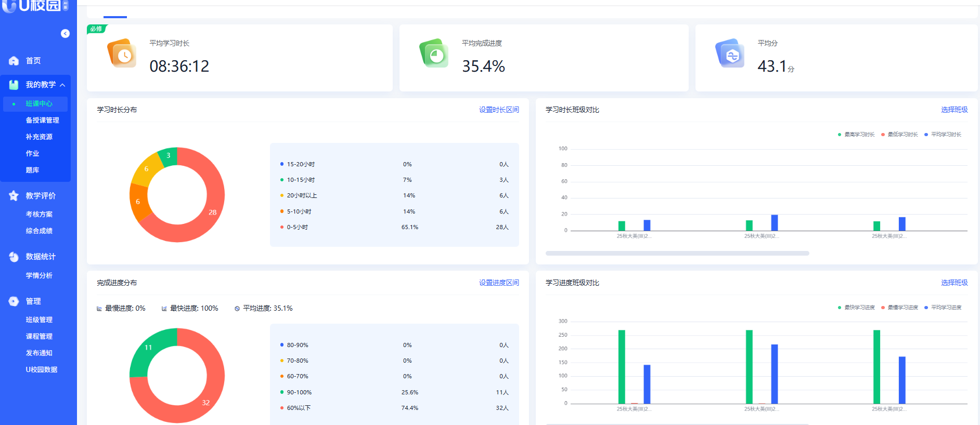Click 设置进度区间 link
980x425 pixels.
click(499, 283)
